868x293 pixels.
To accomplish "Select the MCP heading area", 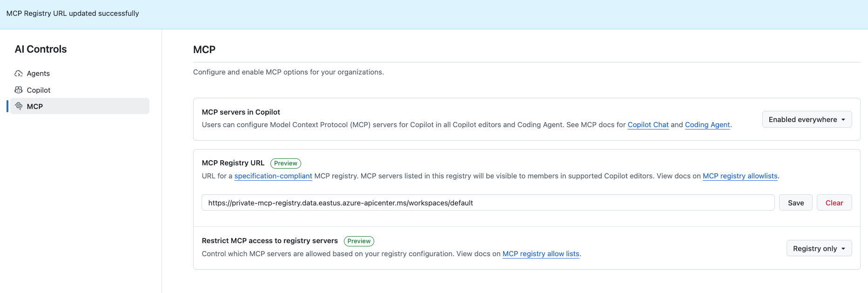I will (204, 49).
